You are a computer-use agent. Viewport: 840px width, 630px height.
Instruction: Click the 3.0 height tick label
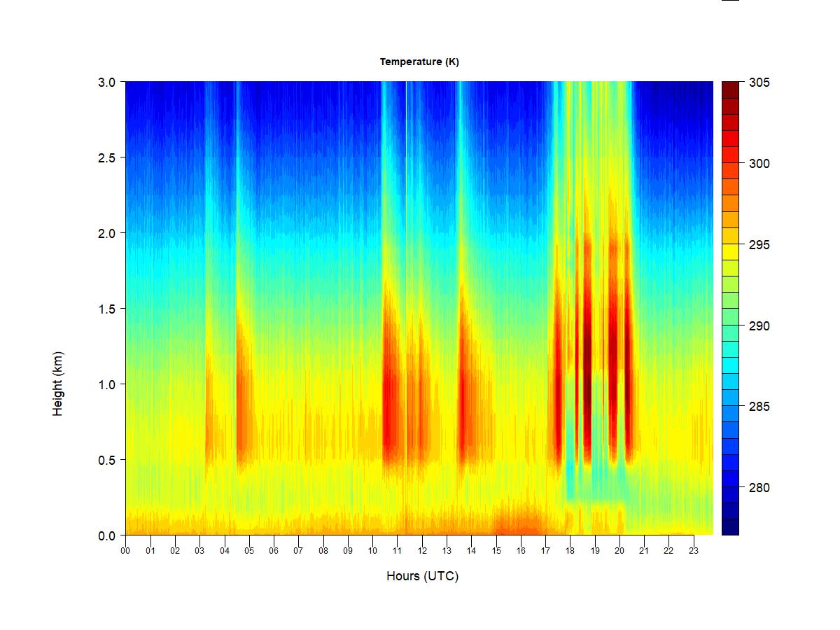(106, 82)
